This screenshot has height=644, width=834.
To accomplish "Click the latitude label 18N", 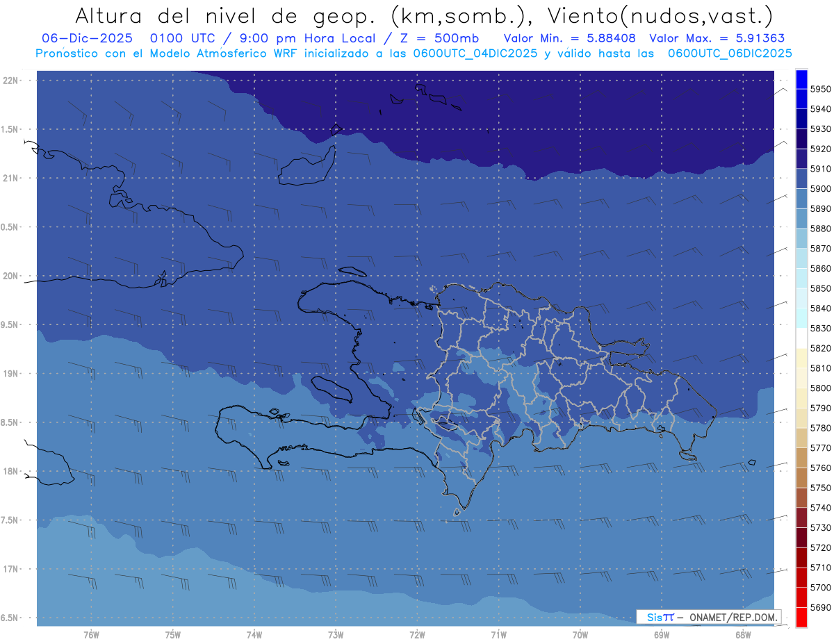I will (11, 472).
